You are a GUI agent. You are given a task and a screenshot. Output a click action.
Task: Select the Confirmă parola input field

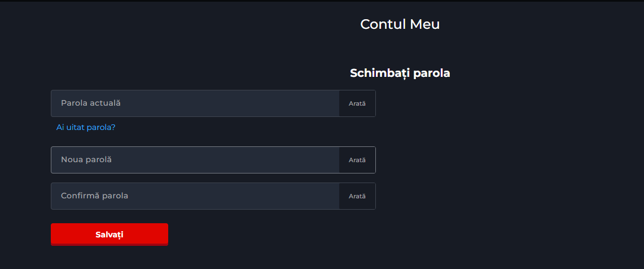[x=195, y=196]
